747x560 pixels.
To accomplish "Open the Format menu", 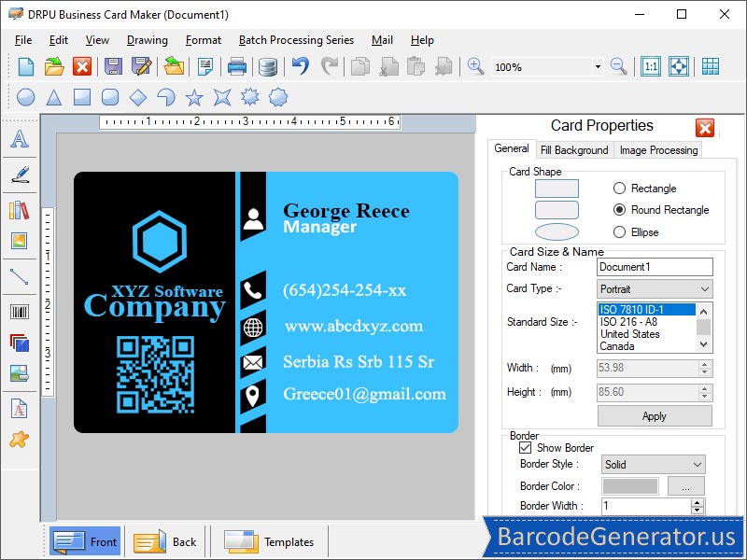I will (x=204, y=40).
